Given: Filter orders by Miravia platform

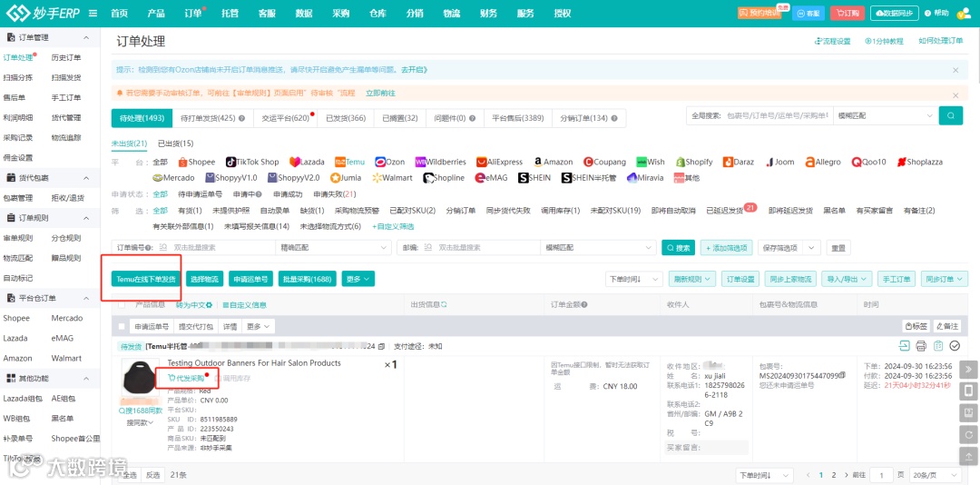Looking at the screenshot, I should pyautogui.click(x=645, y=178).
